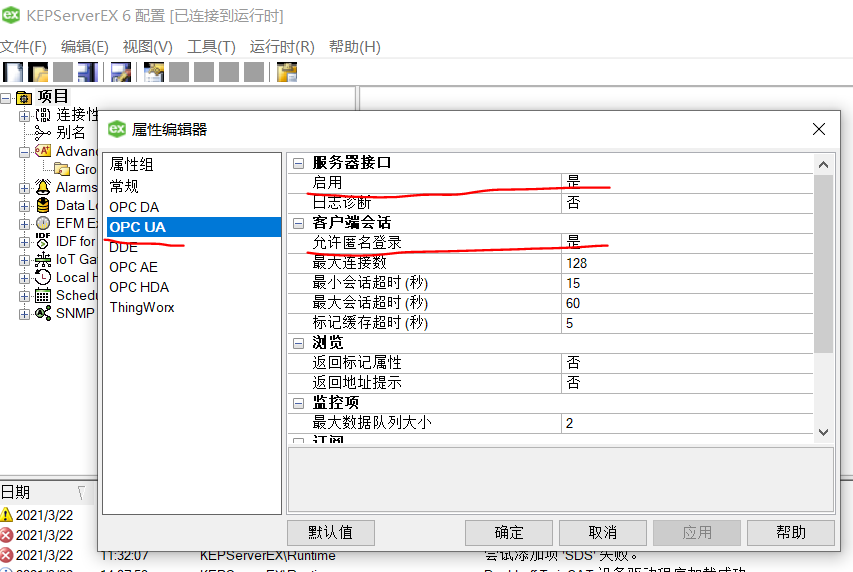The height and width of the screenshot is (572, 853).
Task: Click the error icon in the 11:32:07 log row
Action: click(7, 555)
